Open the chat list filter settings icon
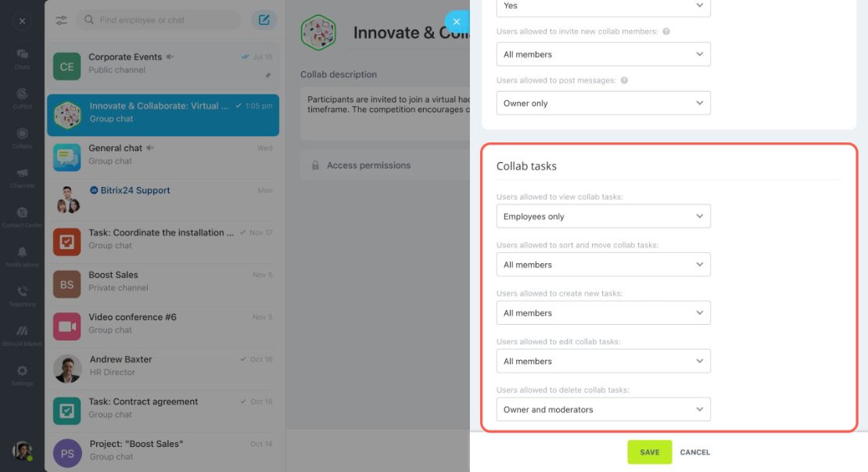The image size is (868, 472). [61, 20]
